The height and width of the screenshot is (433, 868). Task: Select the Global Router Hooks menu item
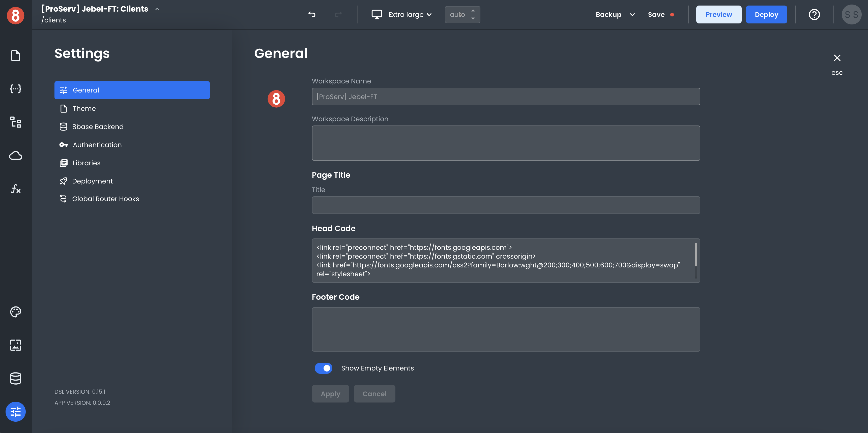[105, 199]
